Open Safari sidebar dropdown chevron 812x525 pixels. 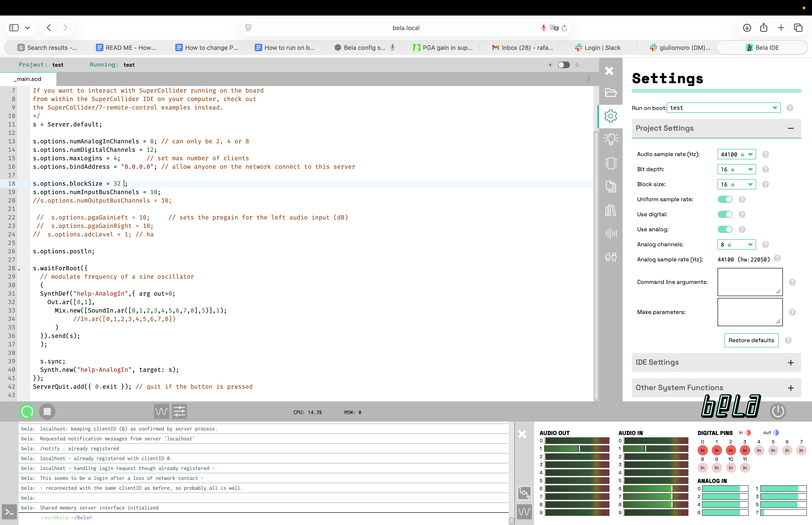click(27, 28)
